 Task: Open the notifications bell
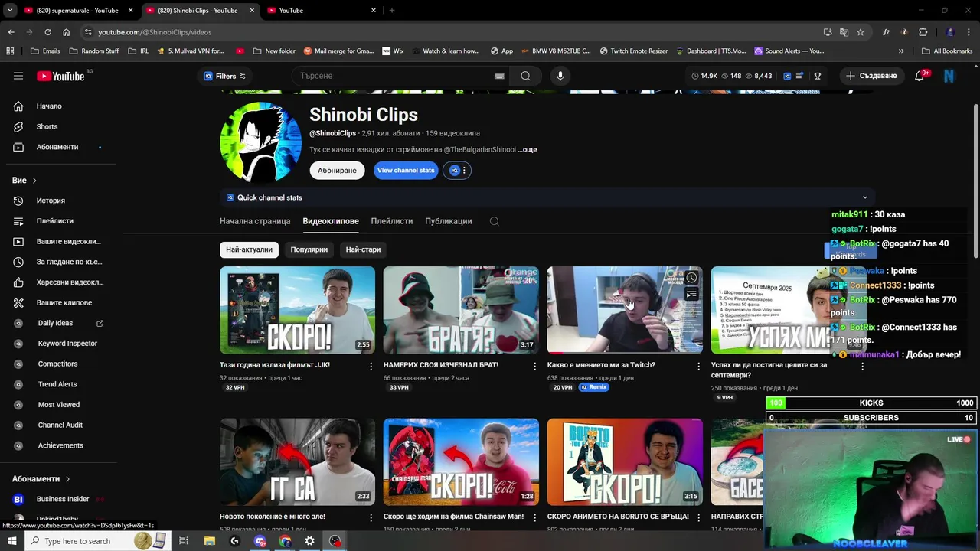pyautogui.click(x=920, y=76)
